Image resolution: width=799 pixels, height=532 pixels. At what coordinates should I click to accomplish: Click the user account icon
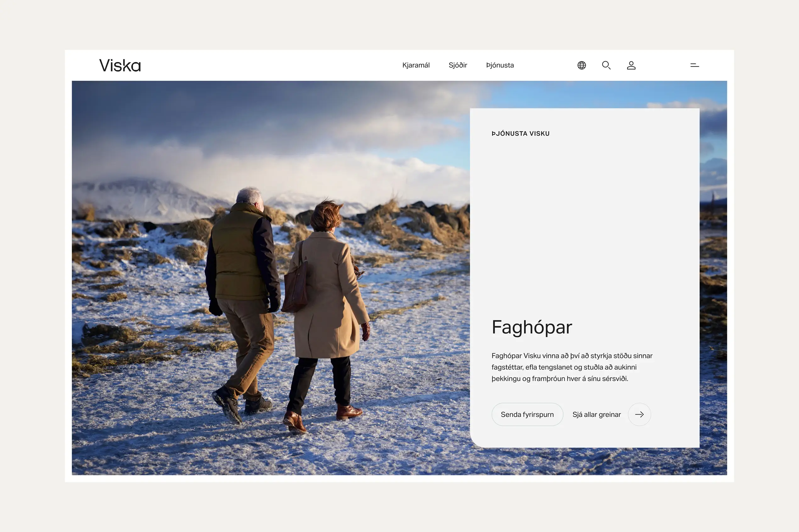[x=631, y=65]
